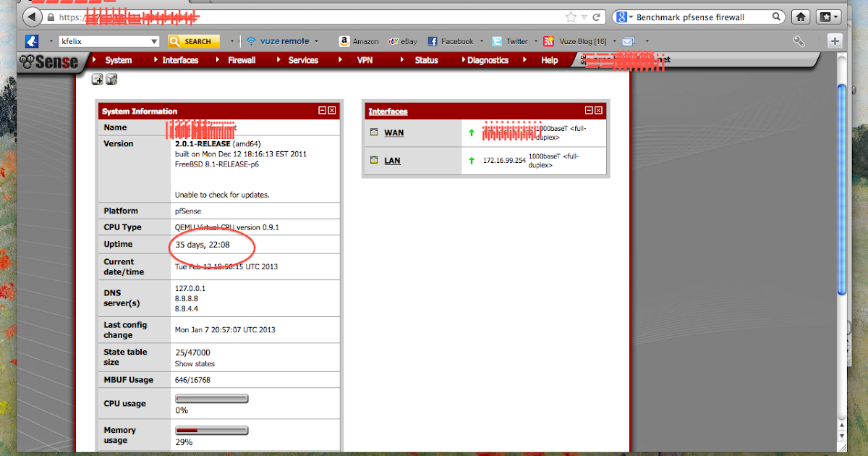Expand the Facebook dropdown arrow
This screenshot has height=456, width=868.
click(x=482, y=41)
